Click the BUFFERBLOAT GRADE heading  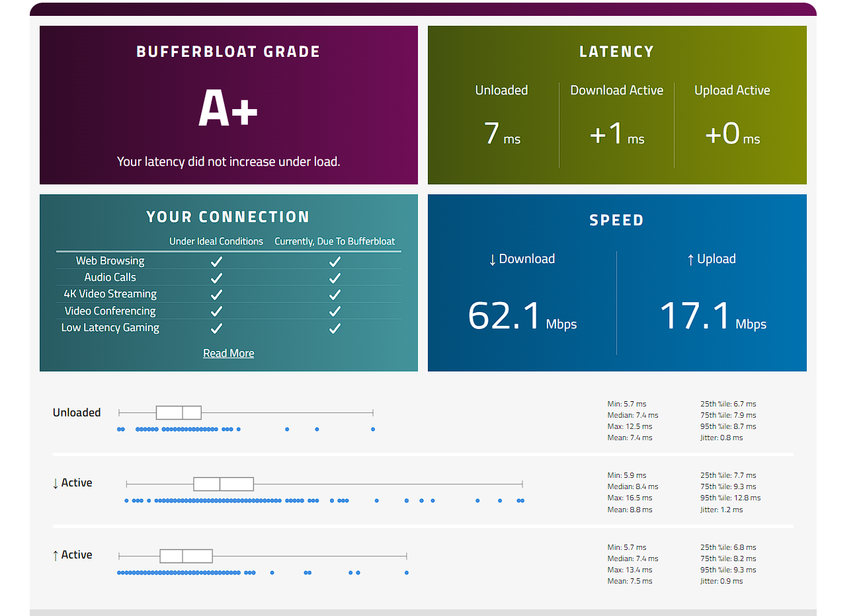pyautogui.click(x=228, y=52)
